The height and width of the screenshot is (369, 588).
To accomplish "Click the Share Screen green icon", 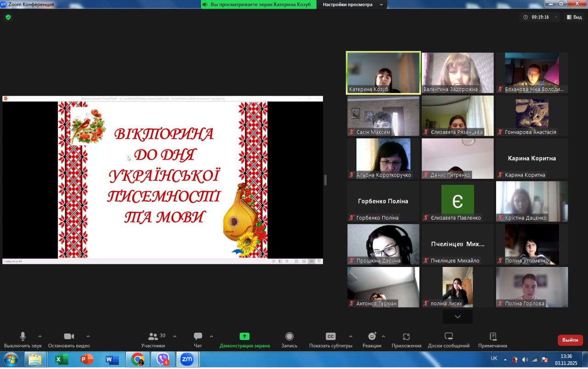I will (244, 337).
